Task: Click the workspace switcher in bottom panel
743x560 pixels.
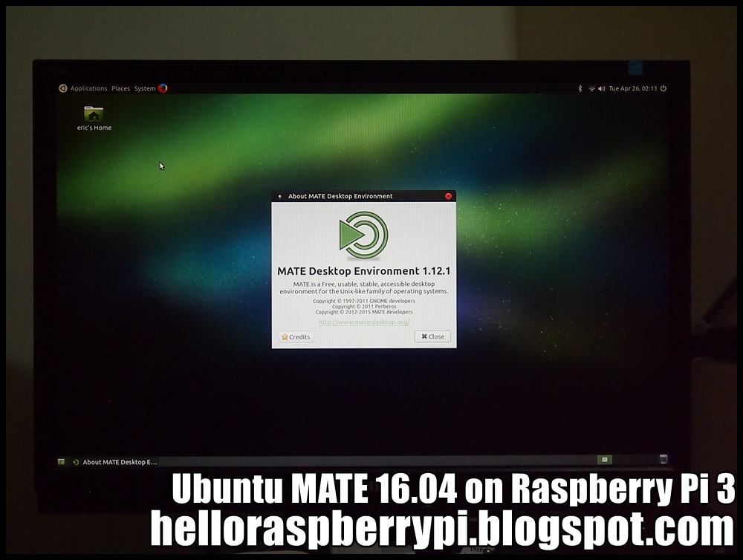Action: (x=604, y=460)
